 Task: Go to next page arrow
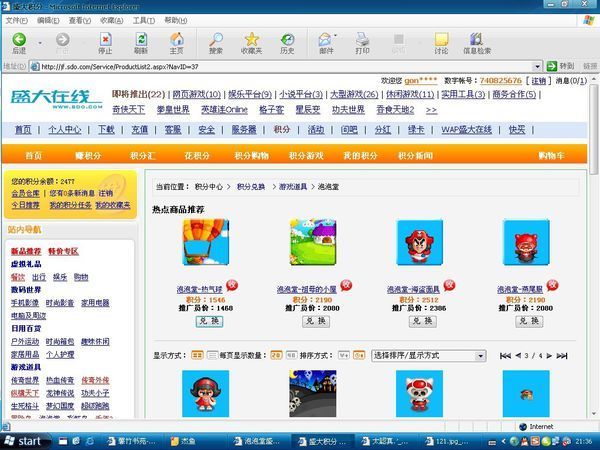(549, 355)
